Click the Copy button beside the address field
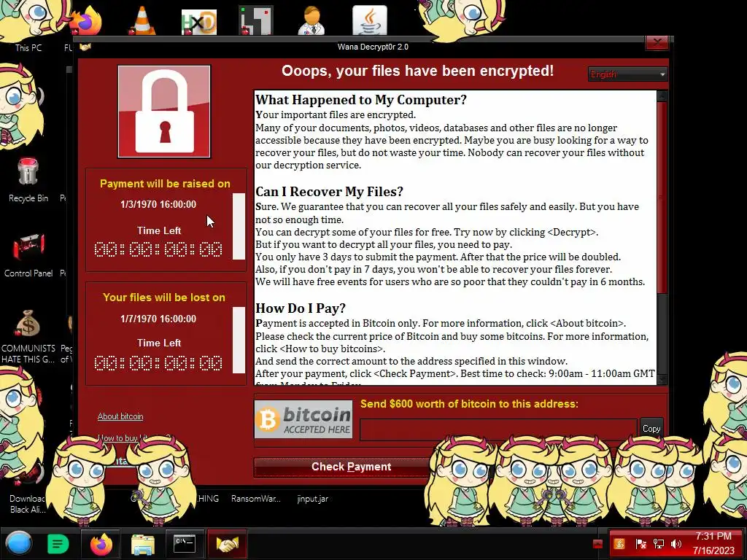 (x=651, y=428)
